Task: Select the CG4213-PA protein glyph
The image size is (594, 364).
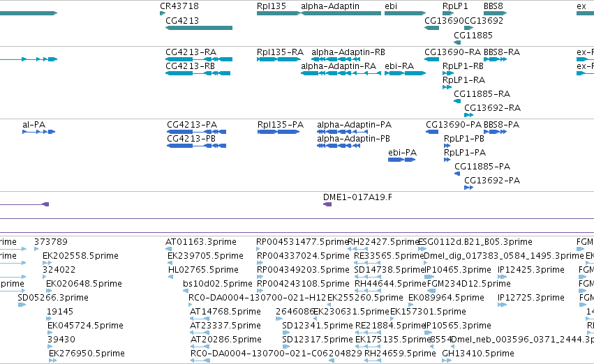Action: [197, 132]
